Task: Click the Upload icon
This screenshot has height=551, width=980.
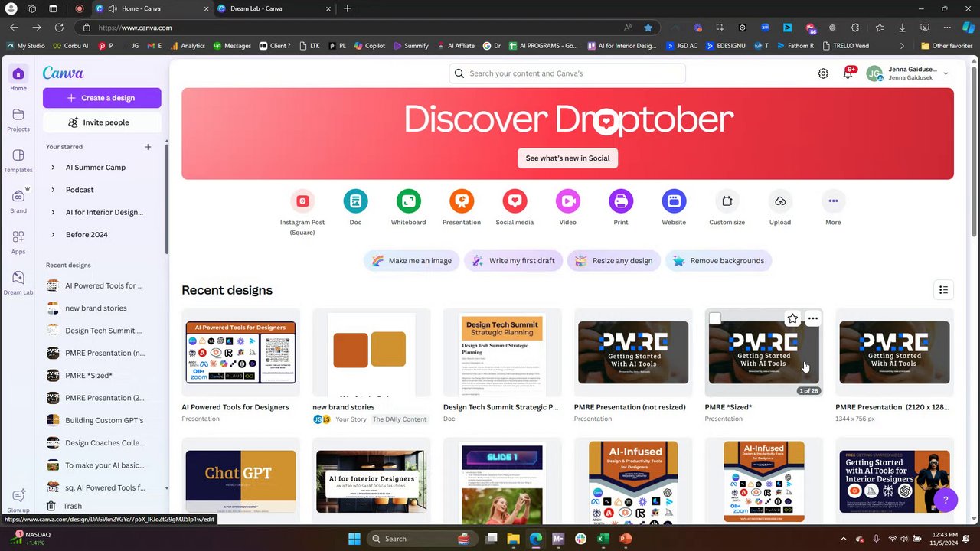Action: click(780, 201)
